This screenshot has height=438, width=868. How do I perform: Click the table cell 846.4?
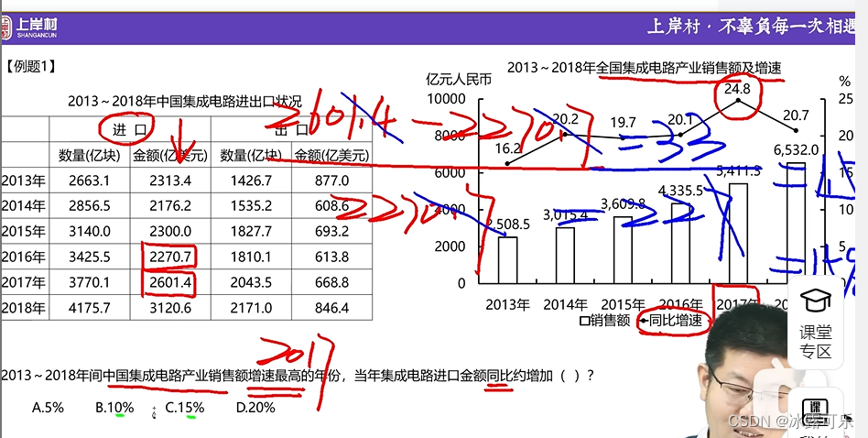(331, 308)
